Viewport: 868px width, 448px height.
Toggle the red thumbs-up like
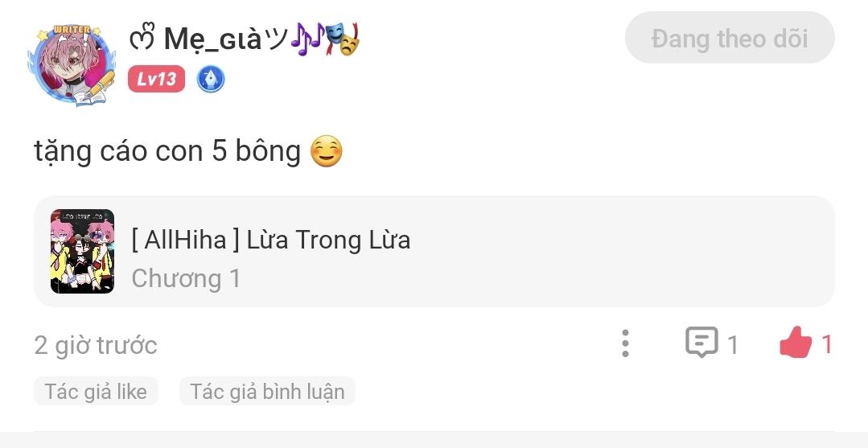796,343
